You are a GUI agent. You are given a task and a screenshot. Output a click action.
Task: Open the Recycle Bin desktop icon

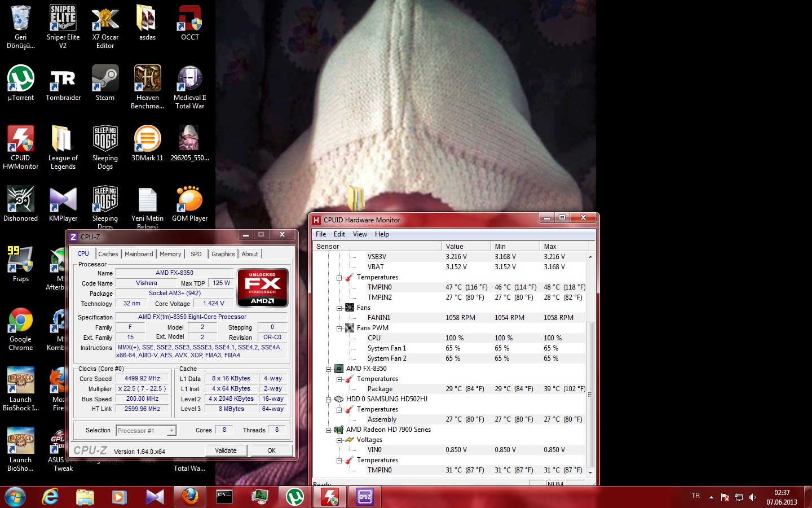pos(21,26)
